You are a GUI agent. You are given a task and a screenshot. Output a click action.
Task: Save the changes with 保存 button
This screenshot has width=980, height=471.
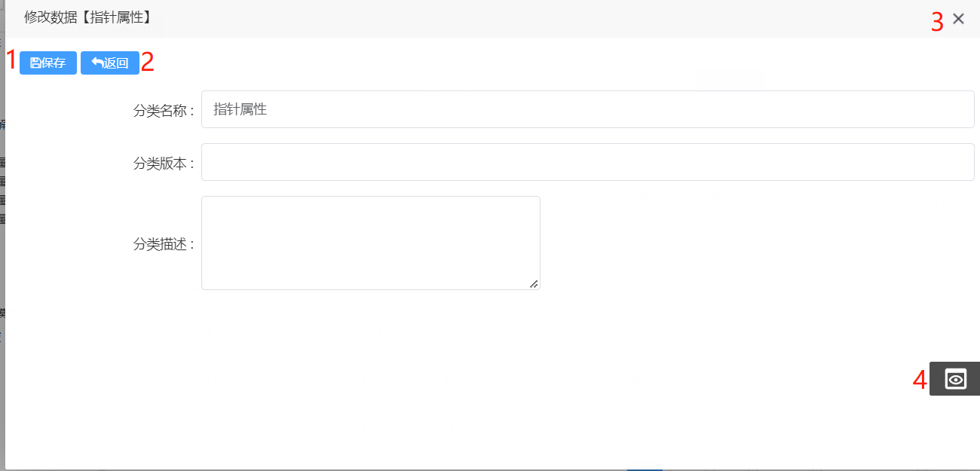[48, 63]
